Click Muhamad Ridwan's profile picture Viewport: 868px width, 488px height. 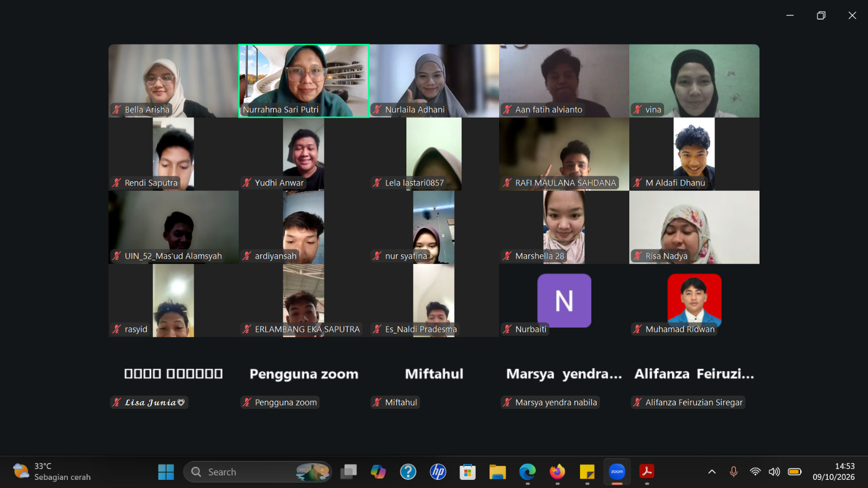[x=694, y=300]
